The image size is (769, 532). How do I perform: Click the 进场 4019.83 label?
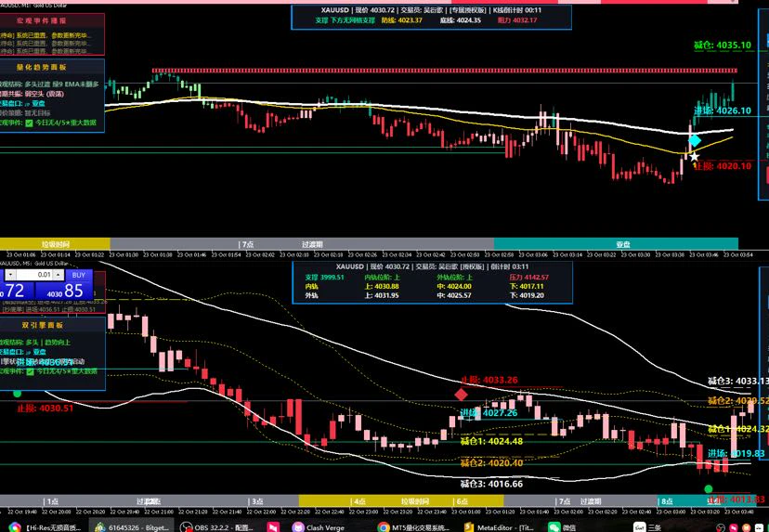point(736,454)
